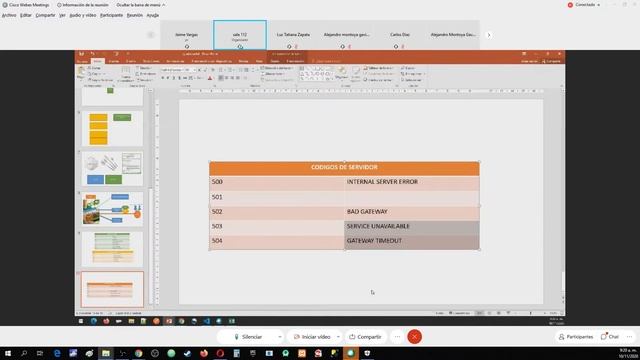This screenshot has height=360, width=640.
Task: Open the Archivo menu in Webex
Action: (x=9, y=15)
